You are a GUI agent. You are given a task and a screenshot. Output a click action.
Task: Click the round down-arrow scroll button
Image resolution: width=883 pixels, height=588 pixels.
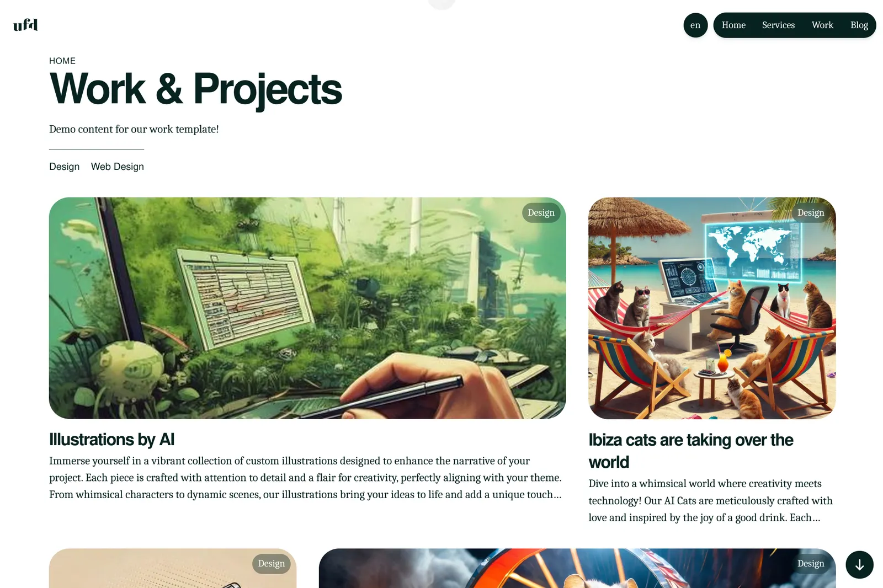coord(859,565)
